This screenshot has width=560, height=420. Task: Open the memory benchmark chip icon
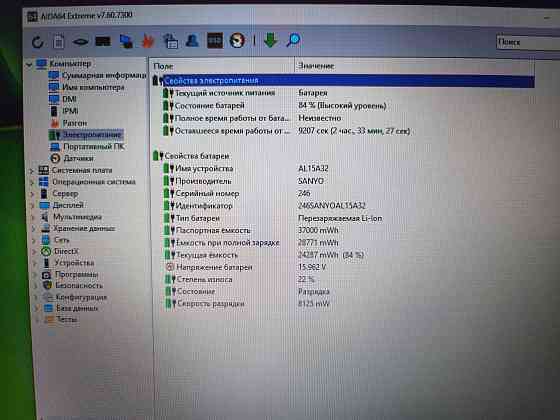[103, 42]
